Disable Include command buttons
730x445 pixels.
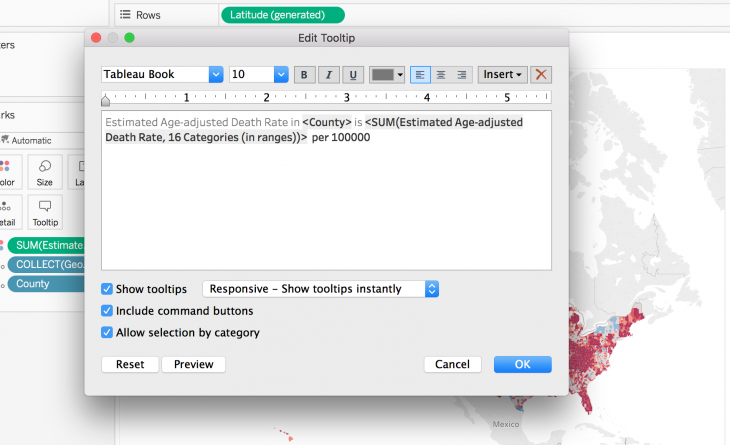(x=107, y=311)
